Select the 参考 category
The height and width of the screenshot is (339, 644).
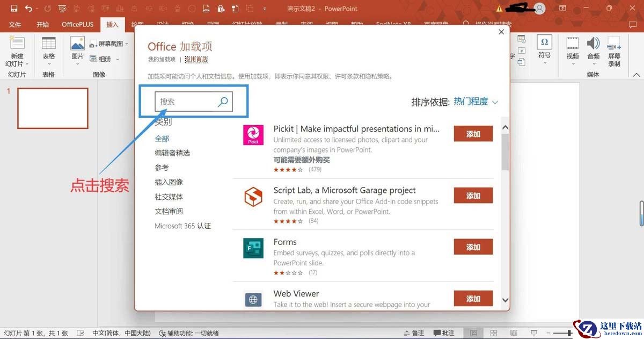pyautogui.click(x=162, y=168)
